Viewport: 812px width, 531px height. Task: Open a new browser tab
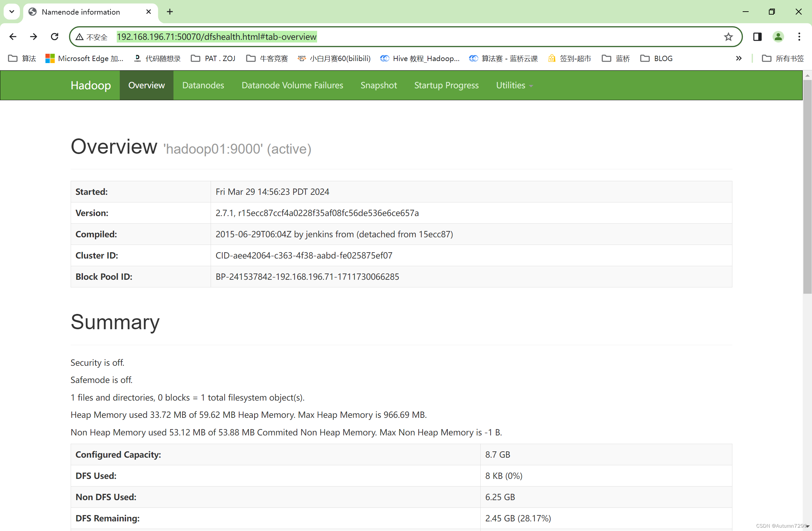coord(169,12)
